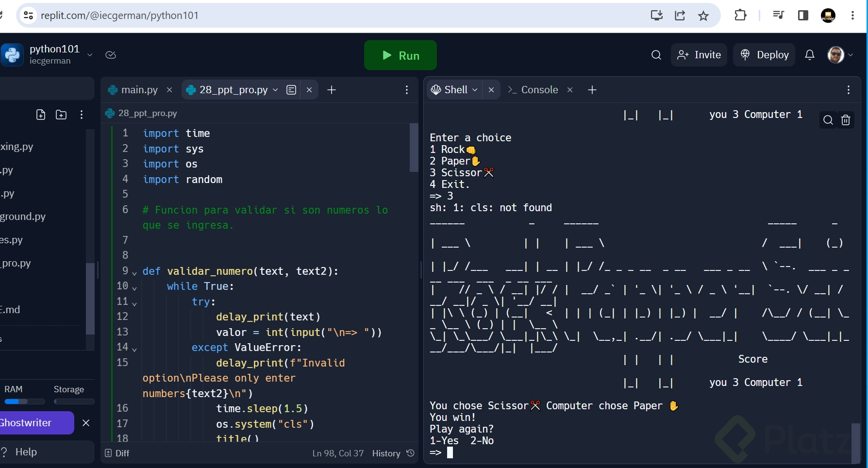
Task: Collapse the except ValueError block at line 14
Action: pyautogui.click(x=134, y=349)
